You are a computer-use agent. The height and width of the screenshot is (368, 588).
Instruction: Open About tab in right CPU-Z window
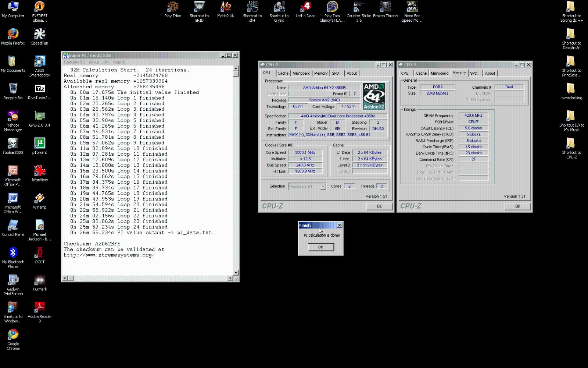coord(490,73)
